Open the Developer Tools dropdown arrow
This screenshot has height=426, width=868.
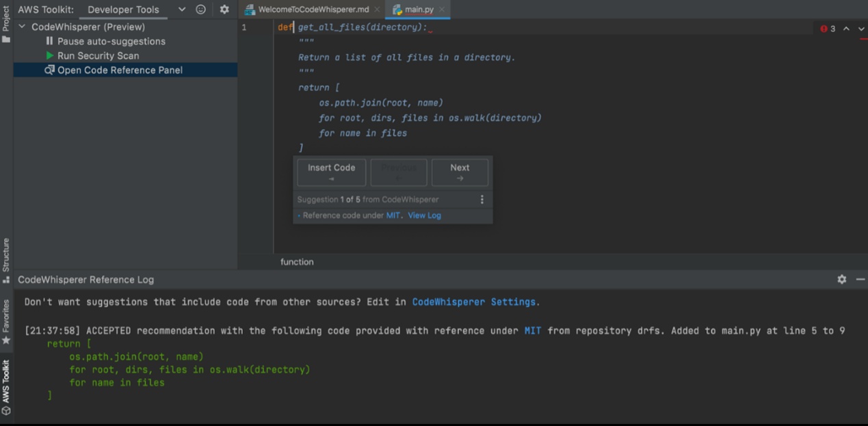coord(182,10)
